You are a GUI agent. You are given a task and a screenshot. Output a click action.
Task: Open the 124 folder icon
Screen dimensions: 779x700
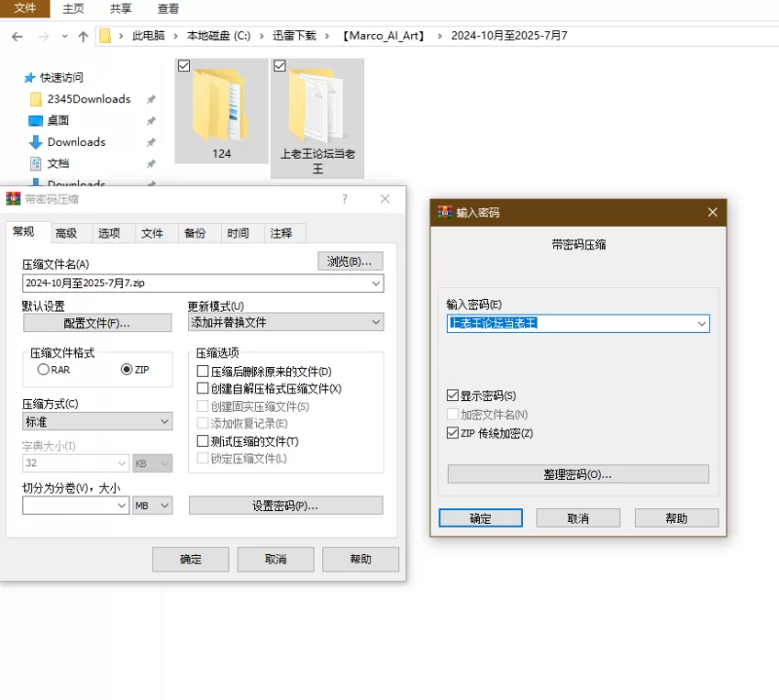[x=220, y=105]
